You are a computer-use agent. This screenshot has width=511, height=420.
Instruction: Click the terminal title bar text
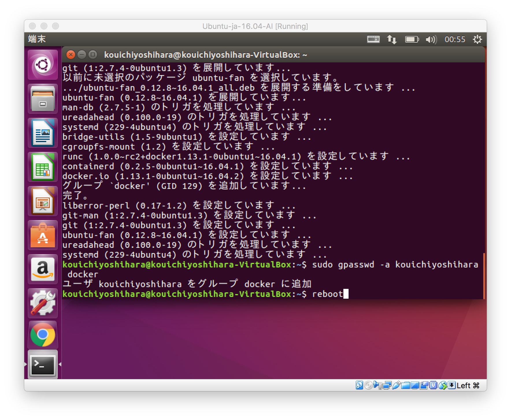[205, 55]
